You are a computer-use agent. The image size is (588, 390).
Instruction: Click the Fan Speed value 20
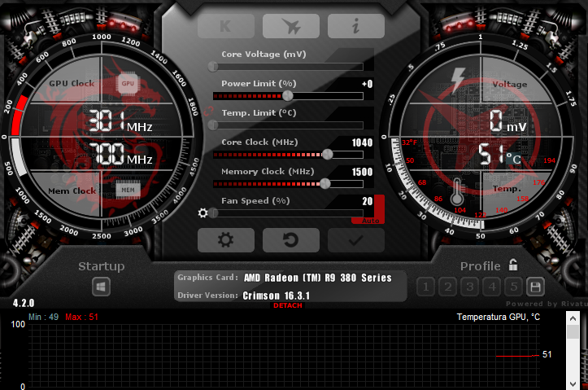point(368,201)
